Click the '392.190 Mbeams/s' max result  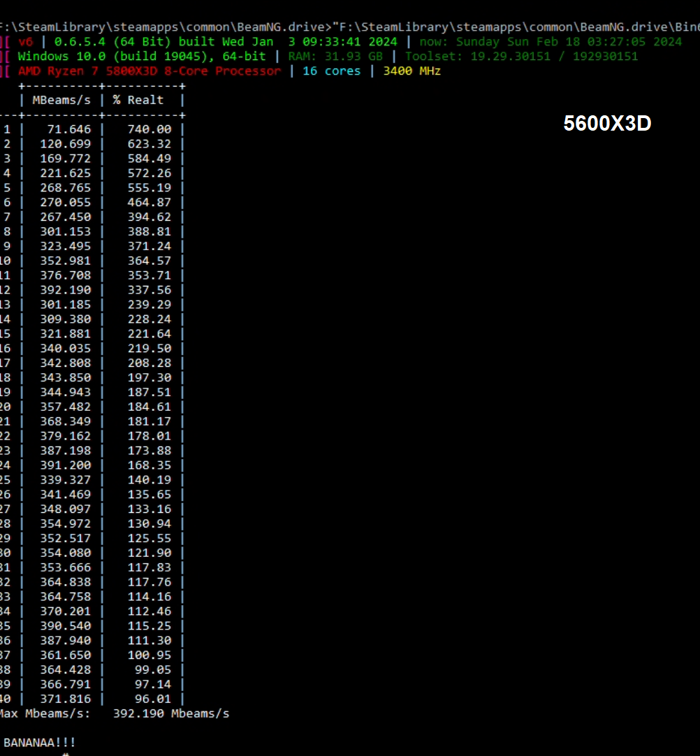(171, 713)
